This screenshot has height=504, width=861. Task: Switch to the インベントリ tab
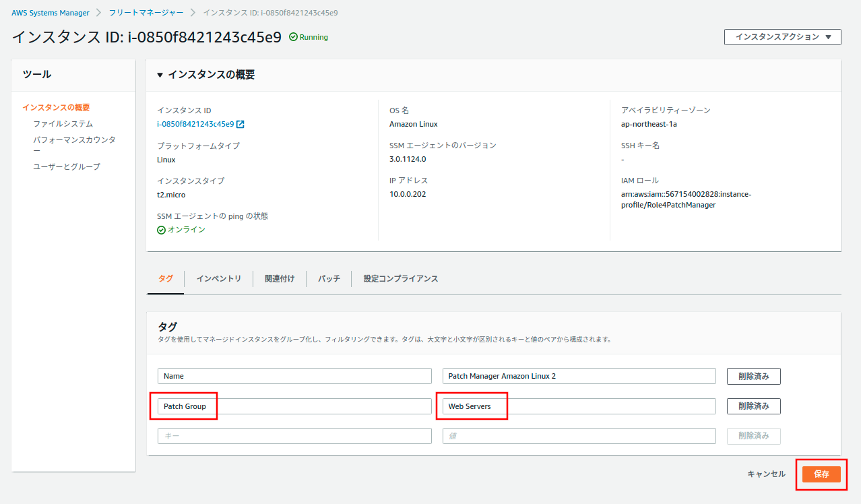point(218,279)
